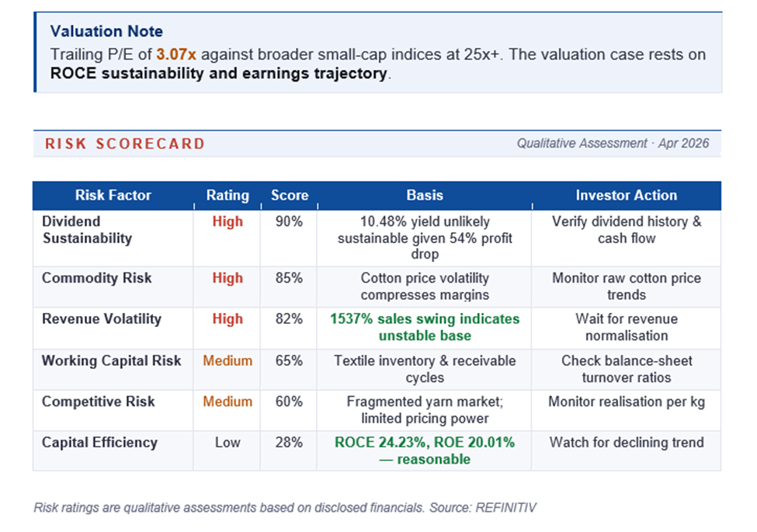The width and height of the screenshot is (757, 532).
Task: Click the ROCE 24.23%, ROE 20.01% text
Action: tap(425, 443)
